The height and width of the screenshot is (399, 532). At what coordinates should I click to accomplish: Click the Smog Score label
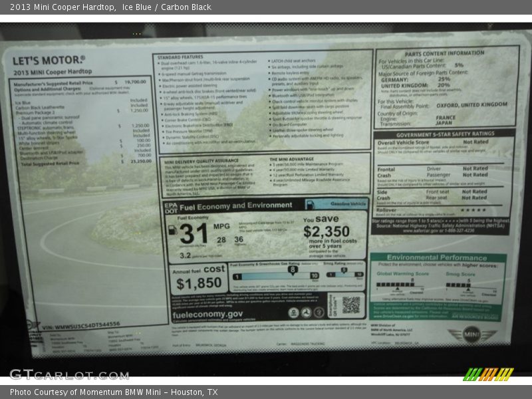tap(460, 274)
